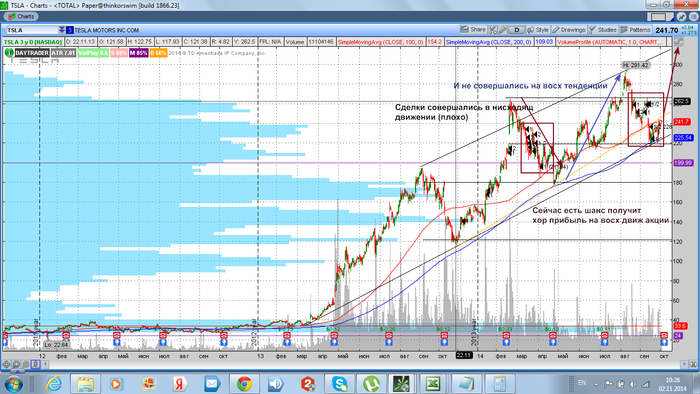The height and width of the screenshot is (394, 700).
Task: Open chart settings wrench icon
Action: (502, 30)
